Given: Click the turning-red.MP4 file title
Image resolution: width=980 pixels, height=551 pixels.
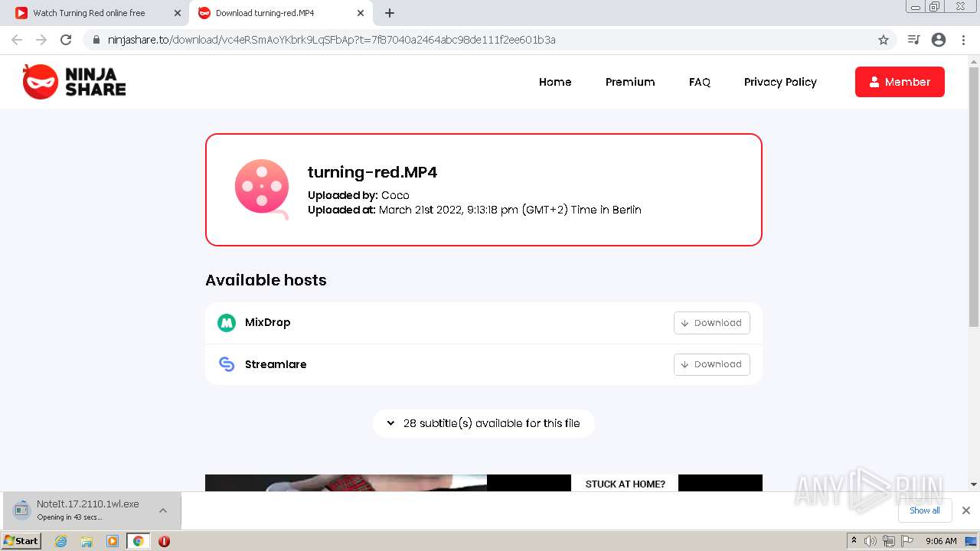Looking at the screenshot, I should click(x=372, y=172).
